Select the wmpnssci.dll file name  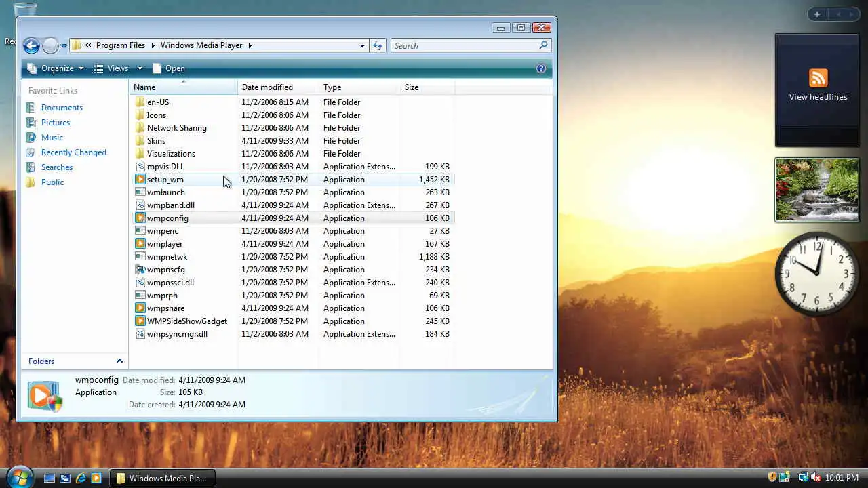coord(170,283)
